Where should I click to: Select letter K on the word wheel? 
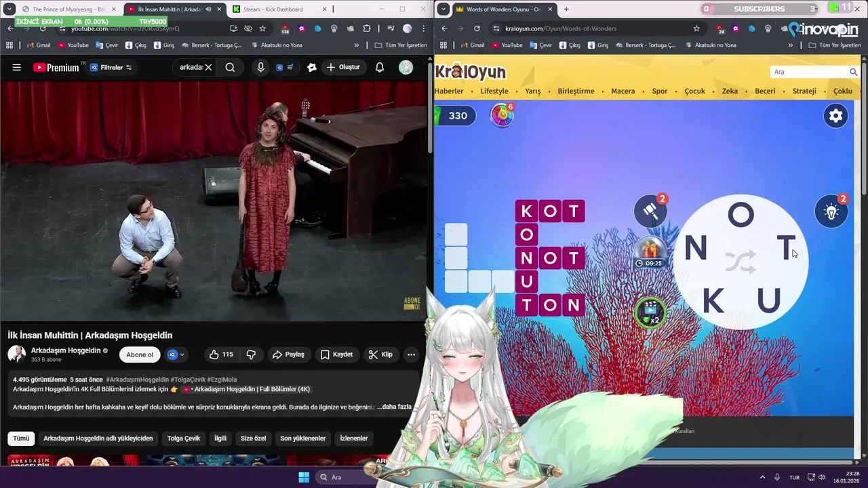(x=713, y=300)
